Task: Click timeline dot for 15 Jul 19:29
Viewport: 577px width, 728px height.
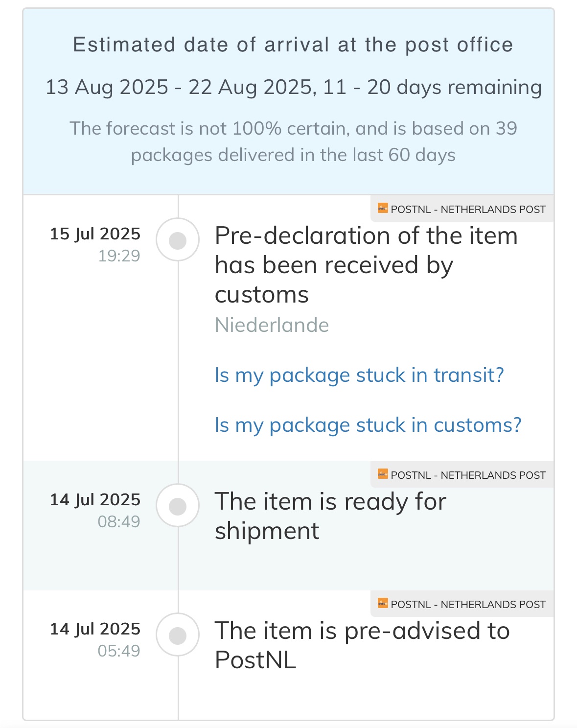Action: click(178, 240)
